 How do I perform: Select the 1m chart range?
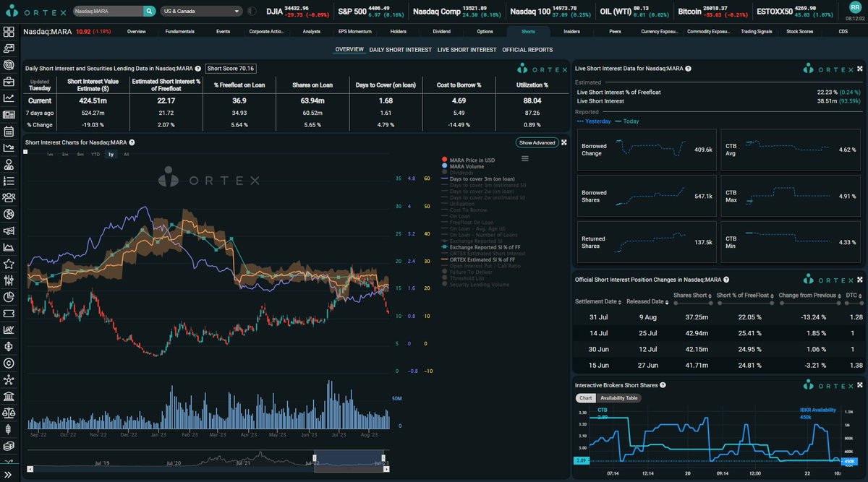(x=50, y=155)
